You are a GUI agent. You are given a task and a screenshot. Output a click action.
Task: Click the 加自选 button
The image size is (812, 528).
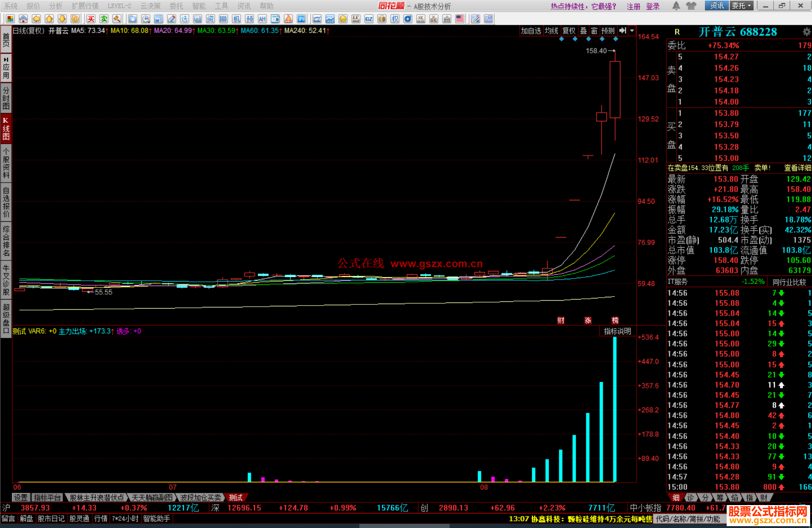pos(531,31)
